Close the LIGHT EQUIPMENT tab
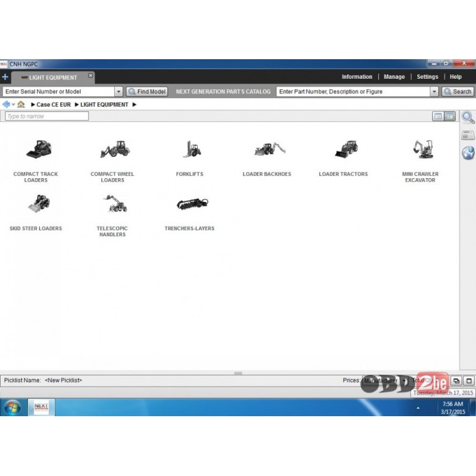Screen dimensions: 476x476 coord(90,75)
